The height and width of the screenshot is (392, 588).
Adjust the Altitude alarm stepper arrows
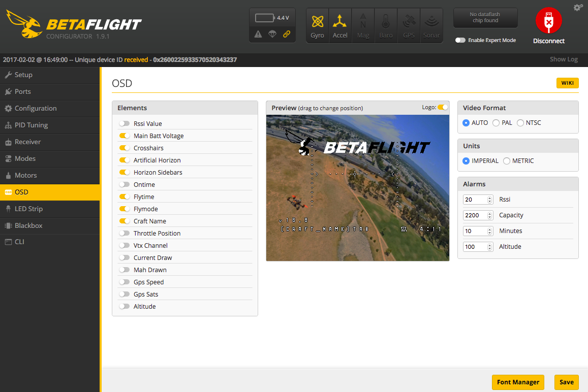pos(489,247)
